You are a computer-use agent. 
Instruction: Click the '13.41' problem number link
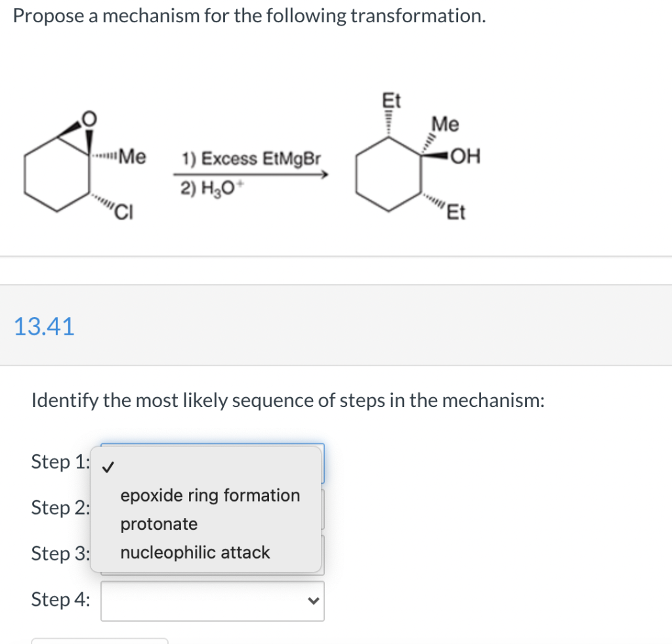(43, 326)
